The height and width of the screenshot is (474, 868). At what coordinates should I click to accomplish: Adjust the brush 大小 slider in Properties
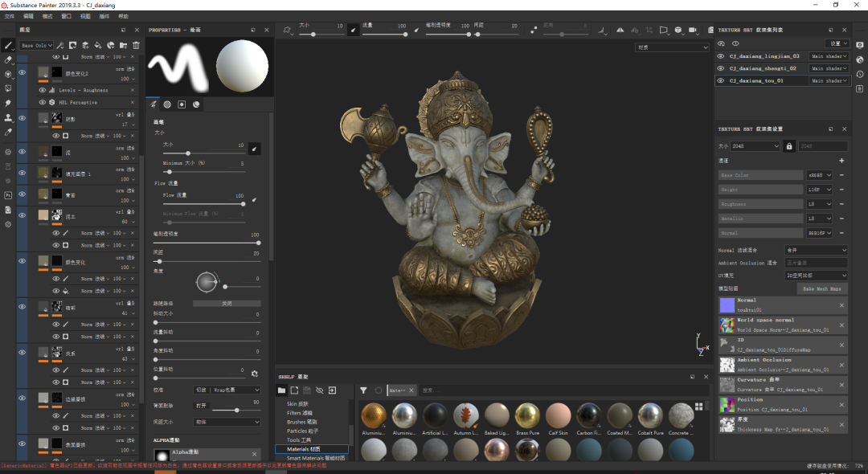[204, 153]
